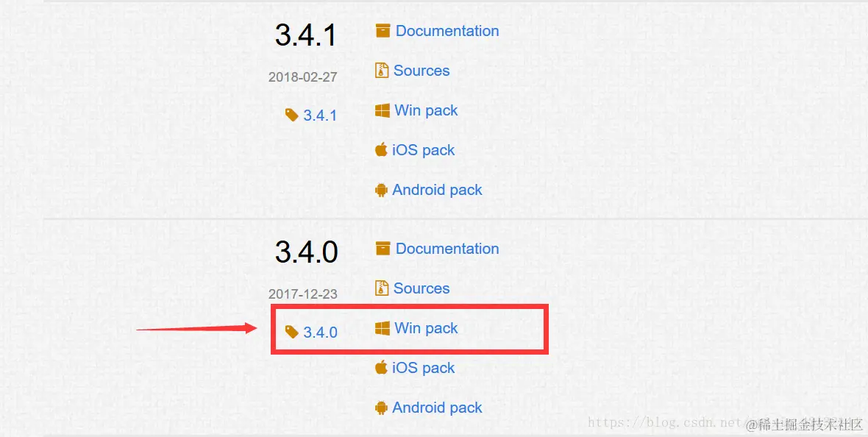Open the 3.4.1 release tag link
This screenshot has height=437, width=868.
pos(321,116)
